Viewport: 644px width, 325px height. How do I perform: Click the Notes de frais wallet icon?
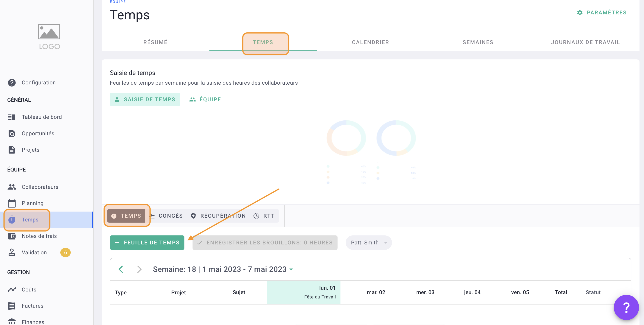coord(12,236)
